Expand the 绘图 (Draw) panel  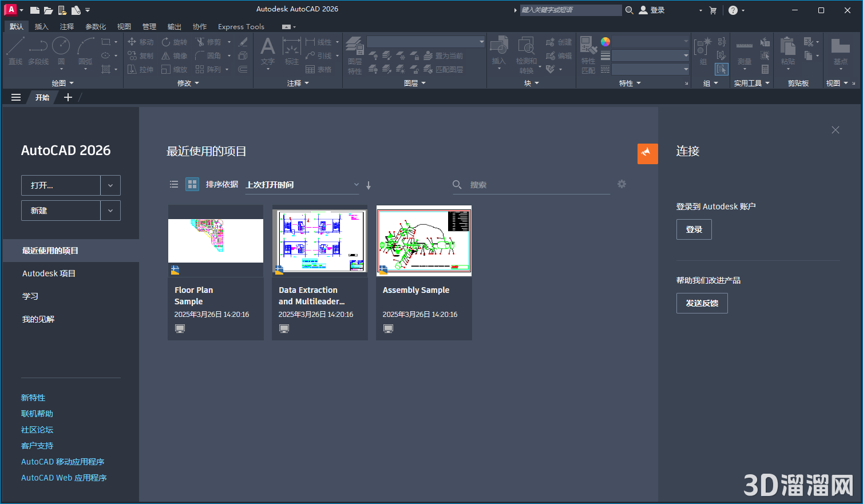pos(62,83)
